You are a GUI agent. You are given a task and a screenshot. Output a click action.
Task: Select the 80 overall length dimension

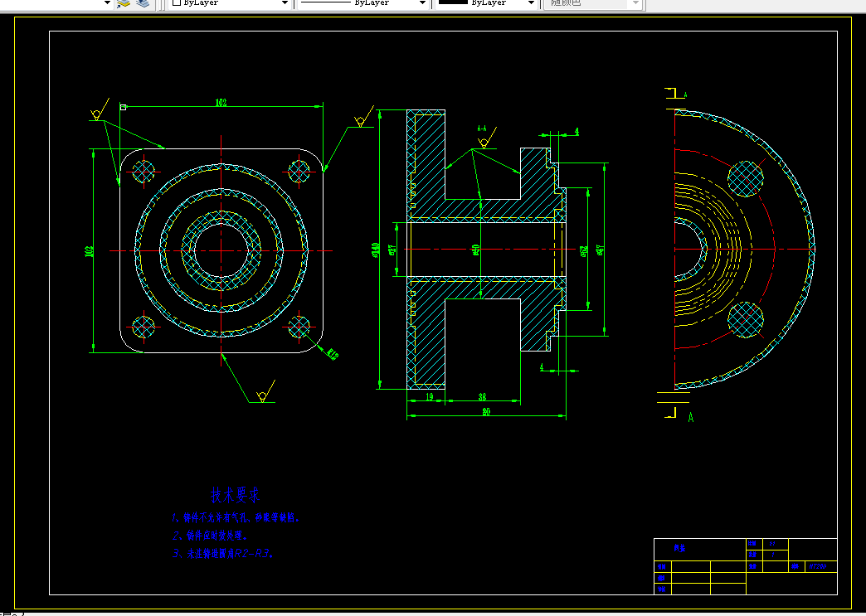tap(486, 411)
